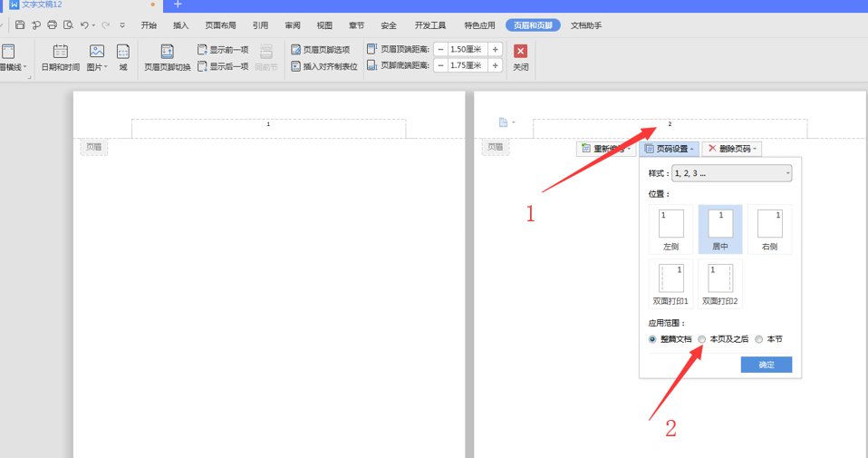This screenshot has width=868, height=458.
Task: Click the red 关闭 header-footer button
Action: coord(520,58)
